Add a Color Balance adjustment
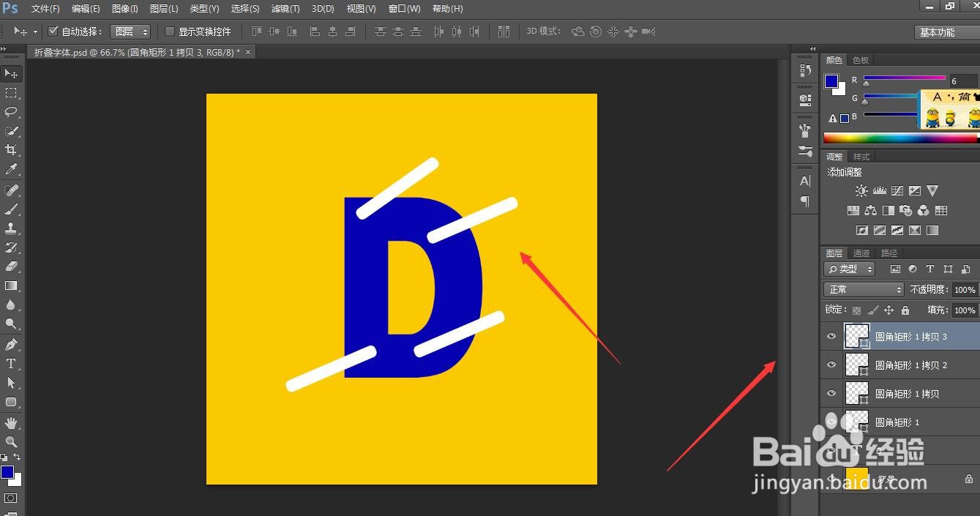Screen dimensions: 980x516 [870, 210]
